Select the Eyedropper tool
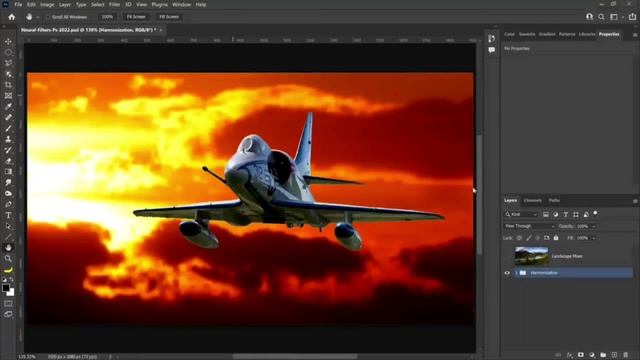 click(x=8, y=107)
